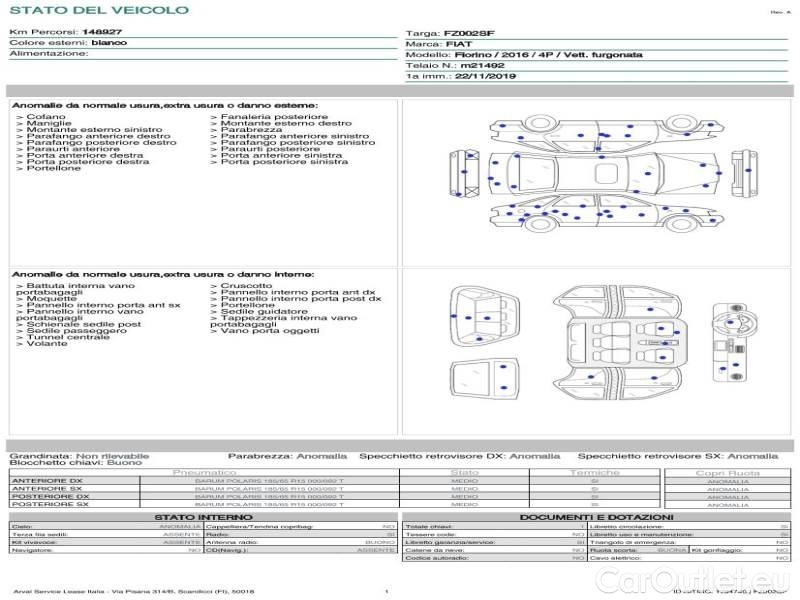This screenshot has width=800, height=600.
Task: Click the top-view exterior car diagram
Action: pyautogui.click(x=605, y=172)
